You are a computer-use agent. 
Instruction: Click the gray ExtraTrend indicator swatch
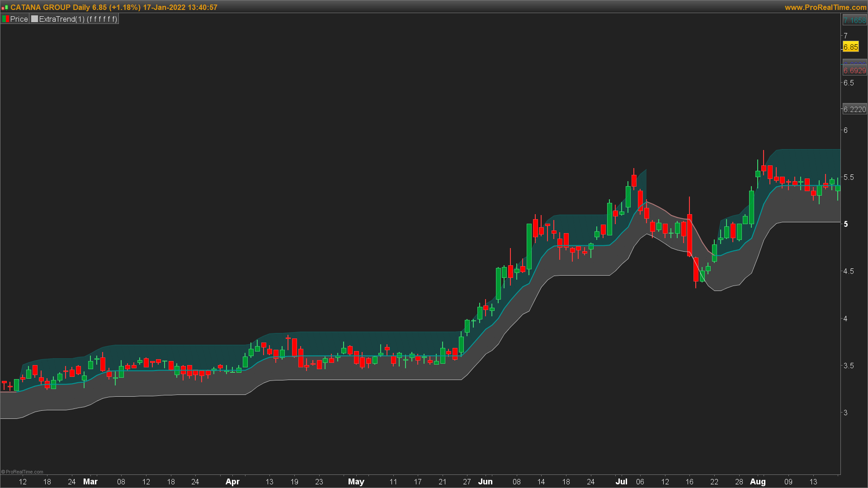tap(34, 19)
